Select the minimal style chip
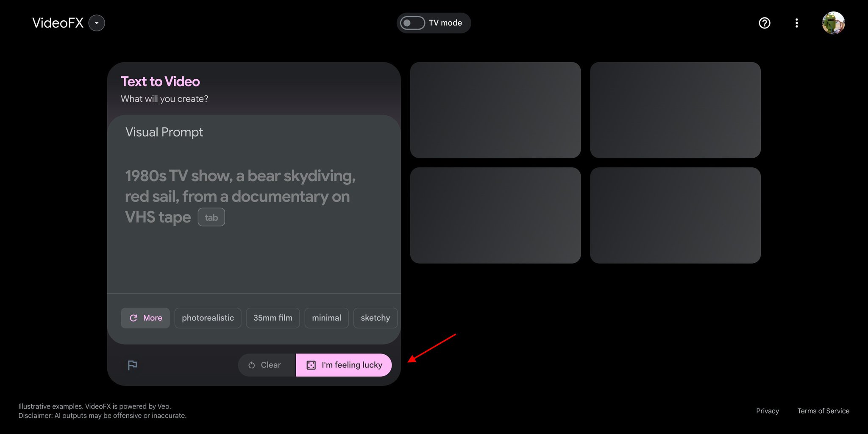 click(x=326, y=318)
